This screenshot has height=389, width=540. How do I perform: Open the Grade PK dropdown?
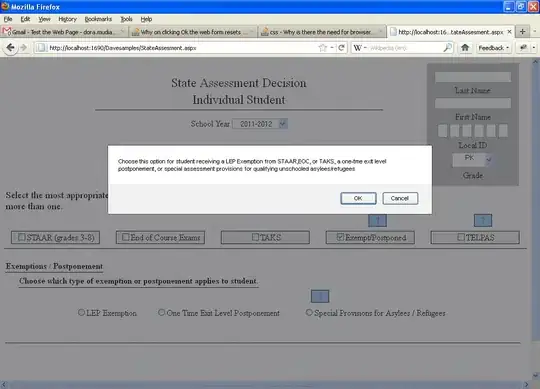(x=472, y=160)
